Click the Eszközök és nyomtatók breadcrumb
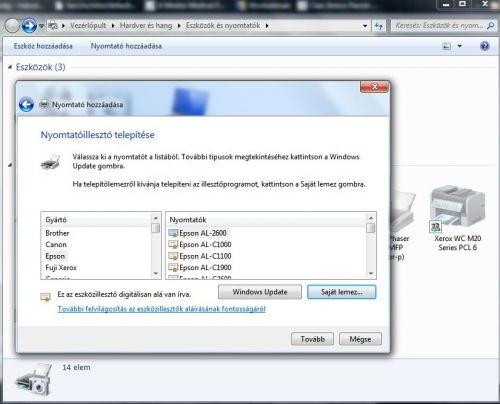The image size is (500, 404). (223, 26)
